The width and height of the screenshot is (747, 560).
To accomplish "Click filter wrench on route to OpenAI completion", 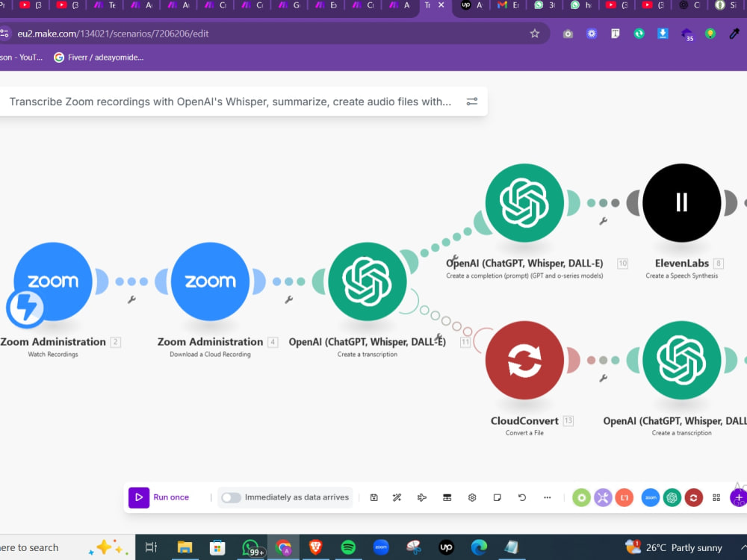I will [454, 259].
